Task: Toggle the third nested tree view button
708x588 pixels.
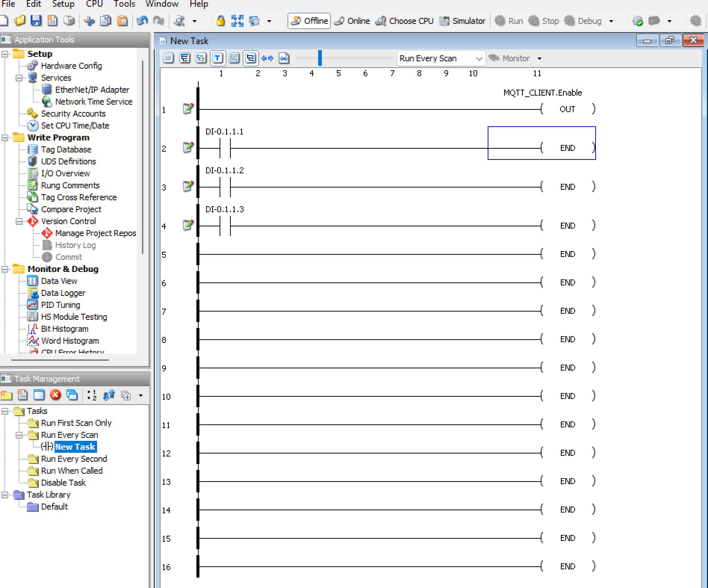Action: 201,58
